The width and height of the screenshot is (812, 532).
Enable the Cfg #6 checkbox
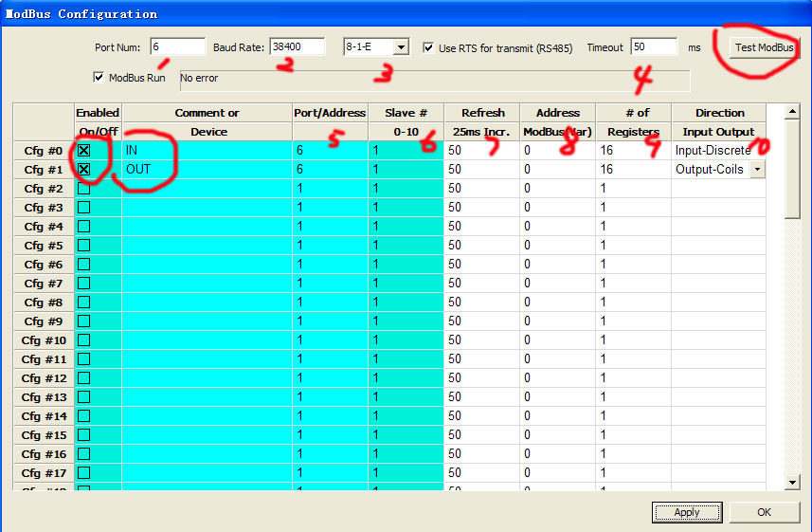(x=84, y=265)
